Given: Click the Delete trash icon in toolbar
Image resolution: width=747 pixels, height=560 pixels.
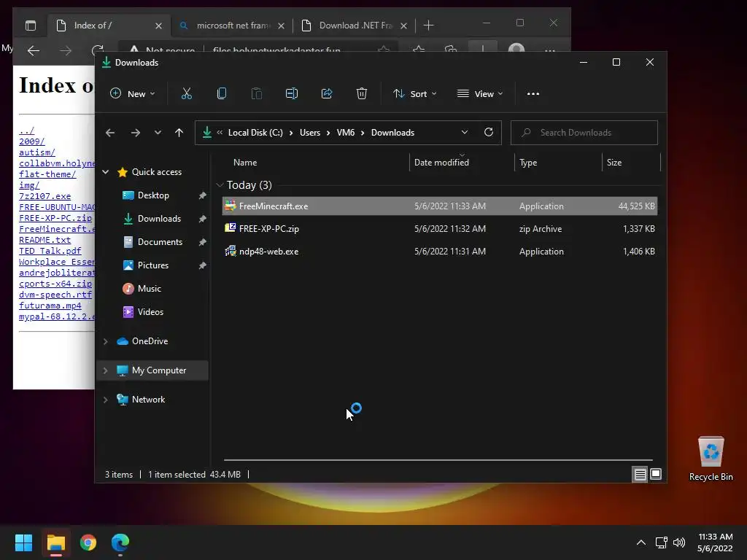Looking at the screenshot, I should point(362,94).
